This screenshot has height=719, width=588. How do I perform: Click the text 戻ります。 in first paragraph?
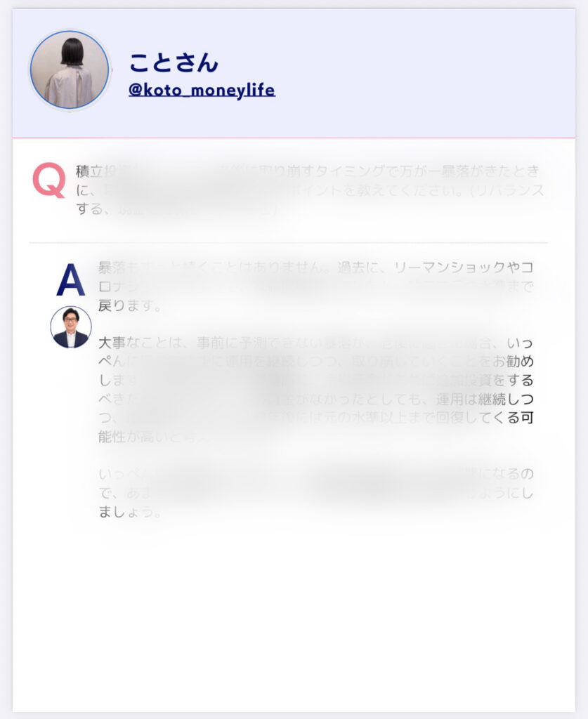(x=130, y=305)
